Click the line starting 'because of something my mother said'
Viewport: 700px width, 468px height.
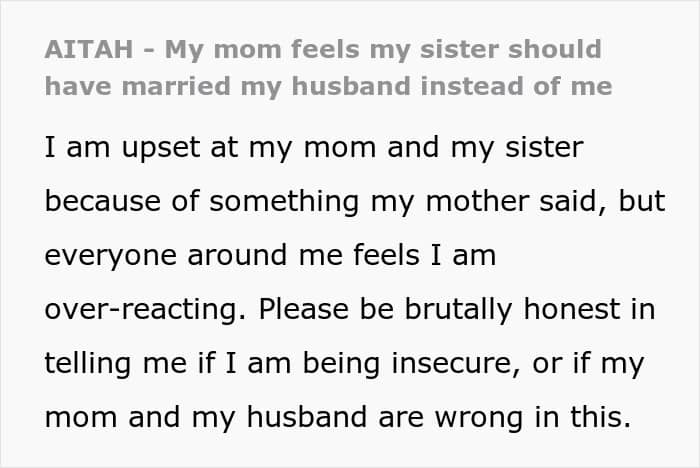[355, 202]
